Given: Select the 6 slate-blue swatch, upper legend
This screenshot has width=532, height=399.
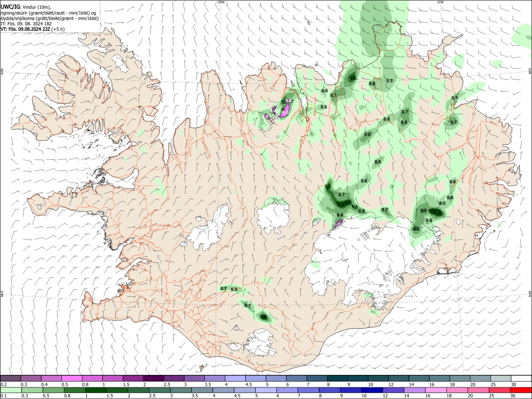Looking at the screenshot, I should [x=296, y=378].
